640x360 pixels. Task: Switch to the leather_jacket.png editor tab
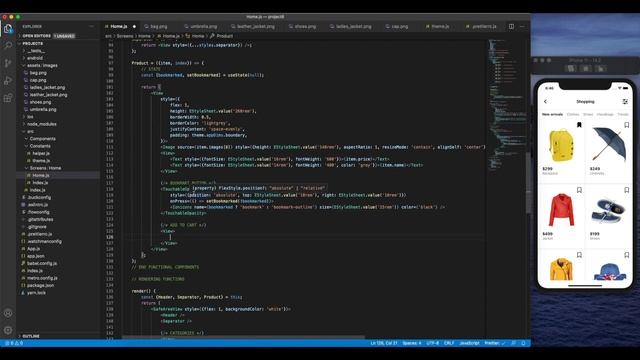click(x=256, y=26)
